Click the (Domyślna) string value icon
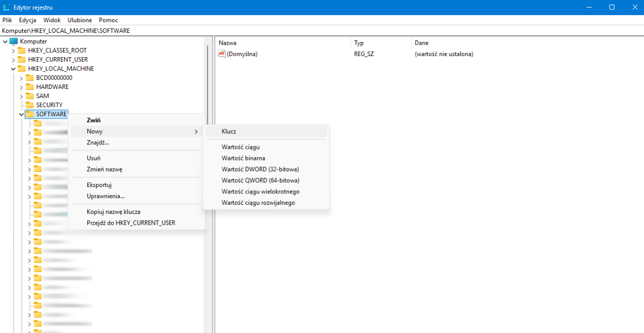The image size is (644, 333). click(x=221, y=54)
